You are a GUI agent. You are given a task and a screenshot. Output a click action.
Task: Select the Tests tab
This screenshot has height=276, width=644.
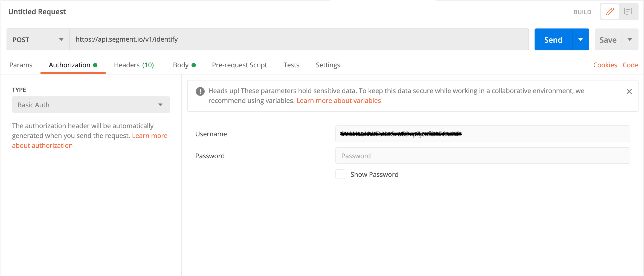tap(291, 65)
